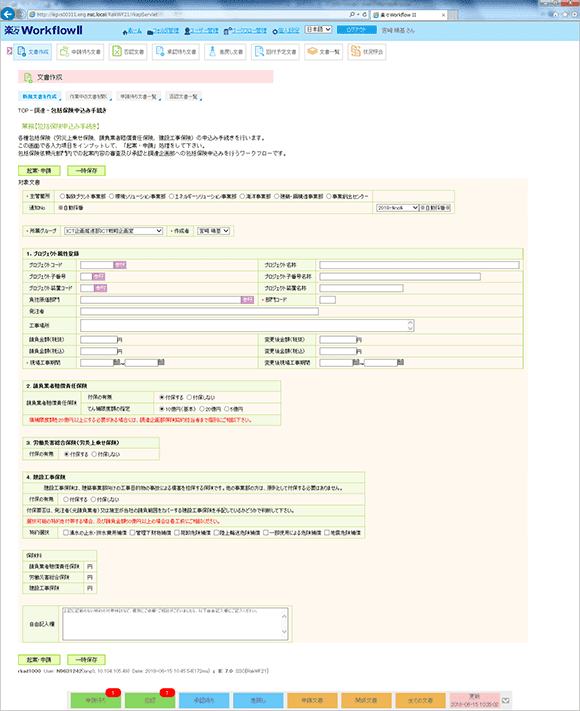The image size is (580, 711).
Task: Open the 文書作成 document creation toolbar icon
Action: pyautogui.click(x=33, y=52)
